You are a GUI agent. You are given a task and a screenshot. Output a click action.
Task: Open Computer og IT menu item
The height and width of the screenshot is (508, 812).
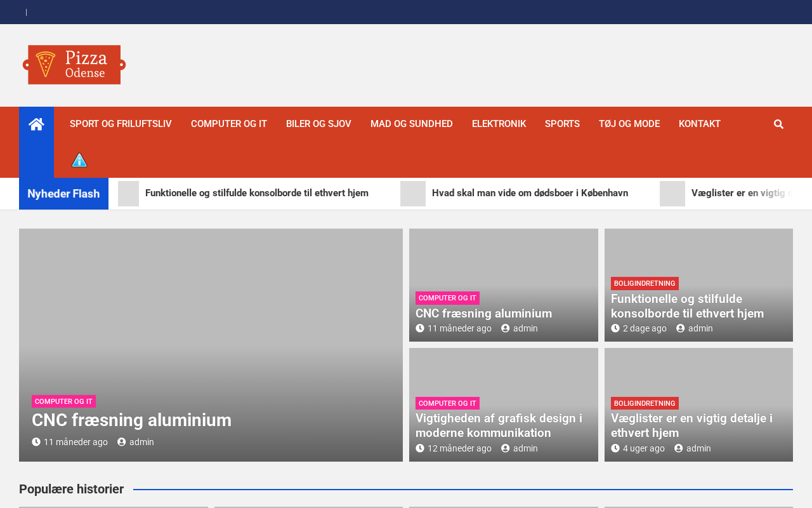pos(229,124)
